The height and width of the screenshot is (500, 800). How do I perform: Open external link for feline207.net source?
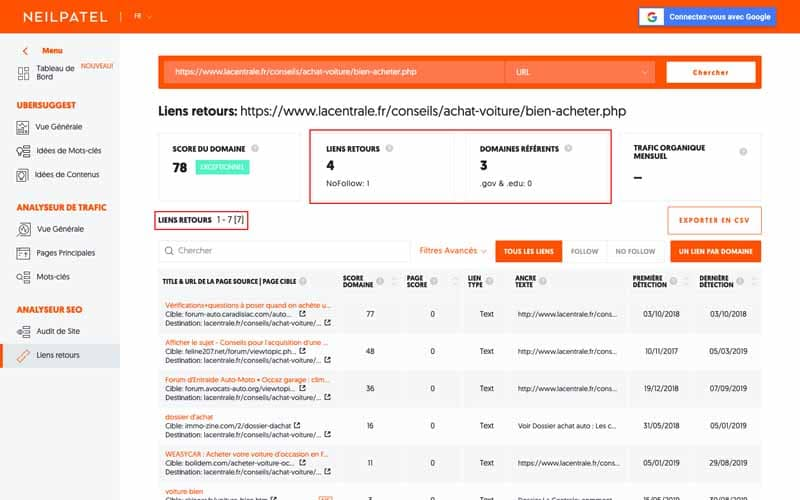click(303, 351)
